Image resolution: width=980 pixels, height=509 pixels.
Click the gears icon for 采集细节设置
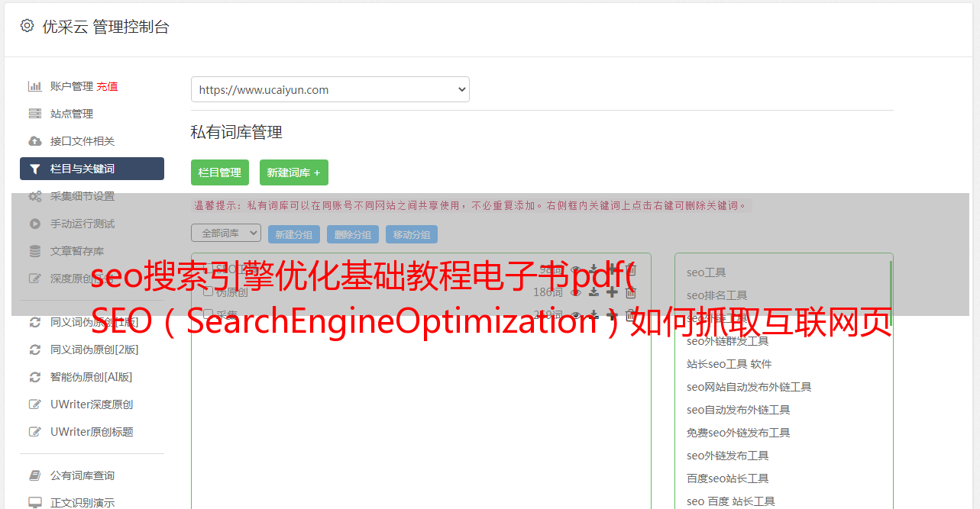point(34,196)
